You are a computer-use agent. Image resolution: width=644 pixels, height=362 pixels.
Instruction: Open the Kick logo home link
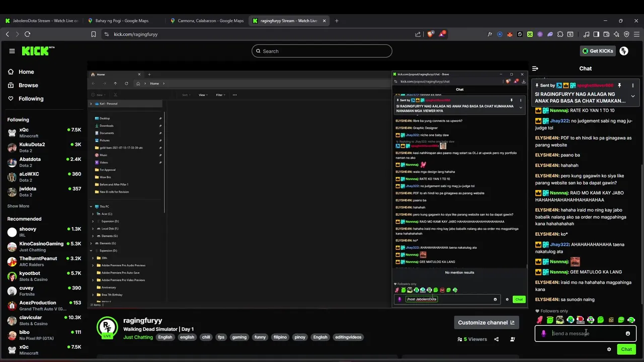point(38,51)
